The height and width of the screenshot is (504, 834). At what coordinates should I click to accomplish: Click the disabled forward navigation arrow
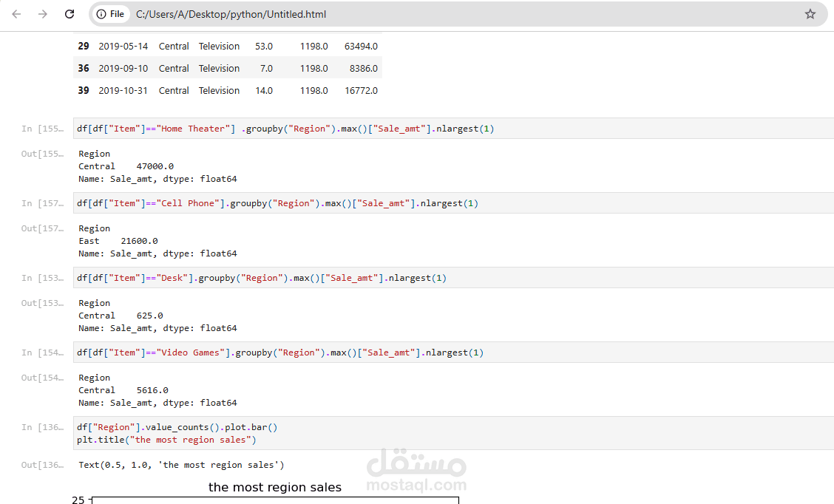click(42, 13)
